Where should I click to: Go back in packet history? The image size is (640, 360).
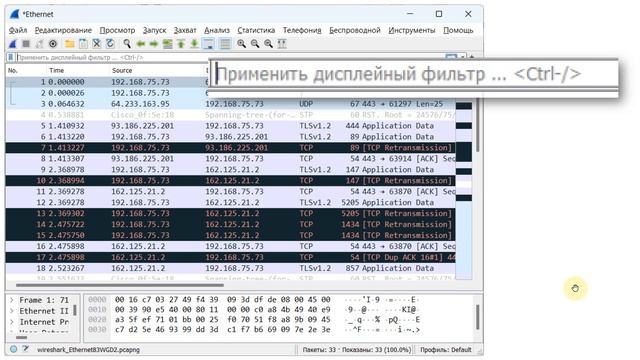click(x=141, y=44)
